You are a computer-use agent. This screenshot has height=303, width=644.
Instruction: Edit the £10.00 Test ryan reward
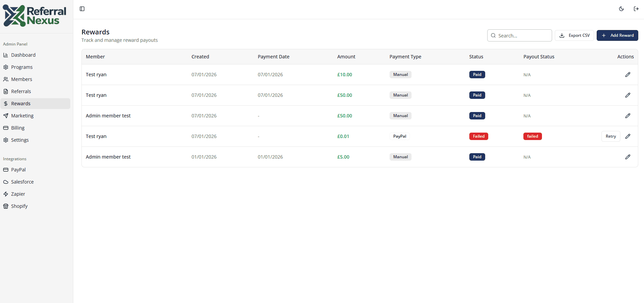(628, 75)
